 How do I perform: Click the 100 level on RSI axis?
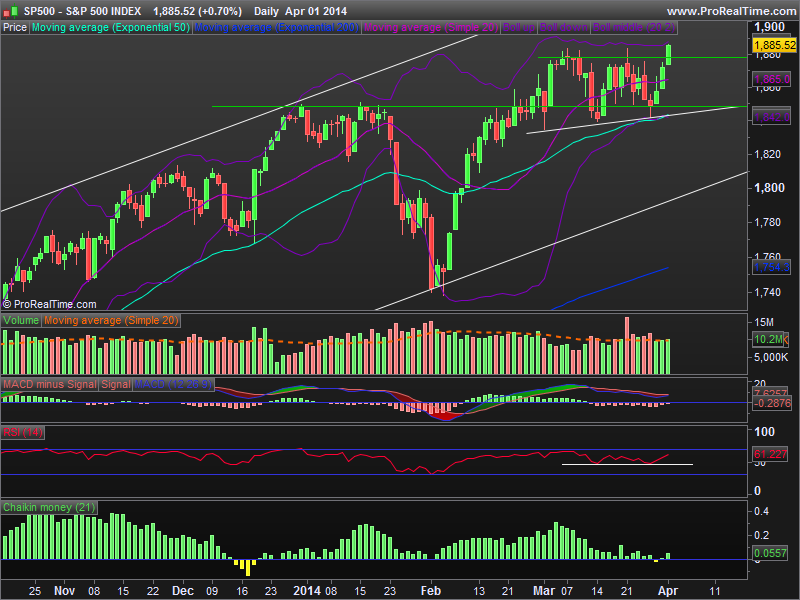point(764,432)
